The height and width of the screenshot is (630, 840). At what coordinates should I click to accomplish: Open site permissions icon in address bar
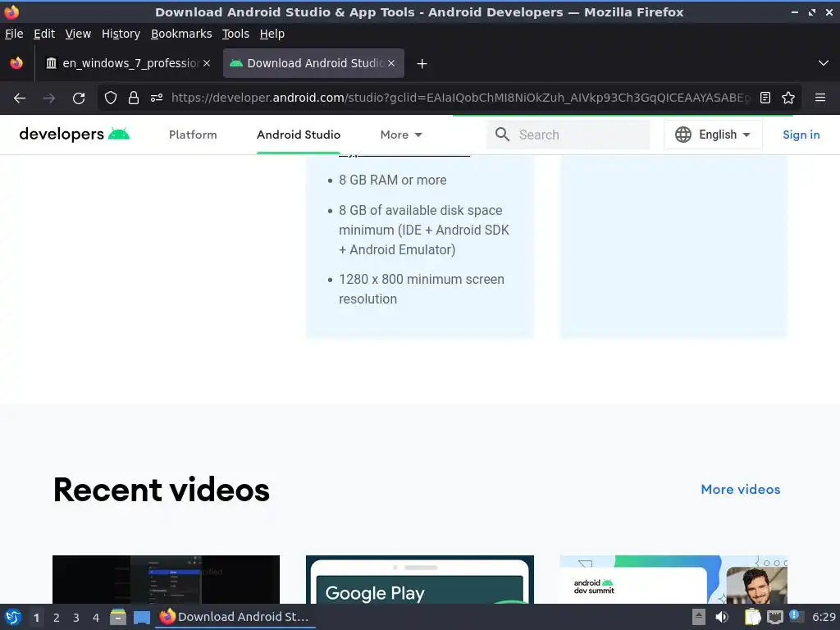click(x=157, y=98)
